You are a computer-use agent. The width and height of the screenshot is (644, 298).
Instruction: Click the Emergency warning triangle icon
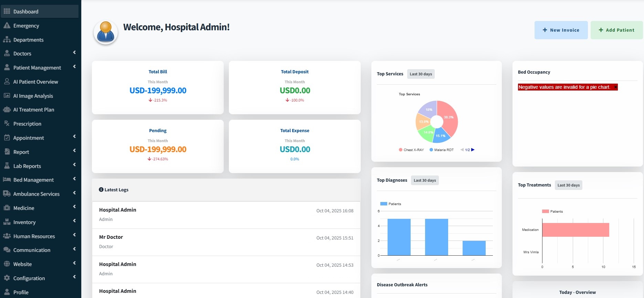tap(7, 25)
